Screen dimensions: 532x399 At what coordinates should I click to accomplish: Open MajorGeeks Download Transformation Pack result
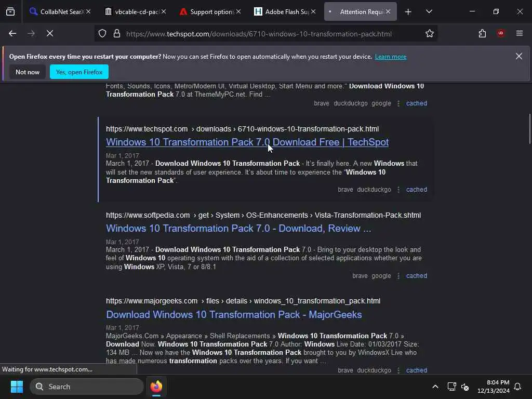click(x=234, y=314)
